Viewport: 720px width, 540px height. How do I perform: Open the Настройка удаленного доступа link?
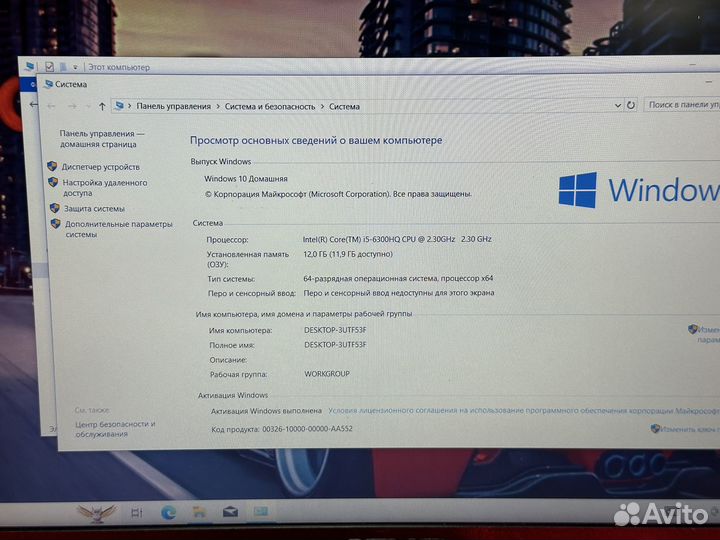[x=105, y=188]
